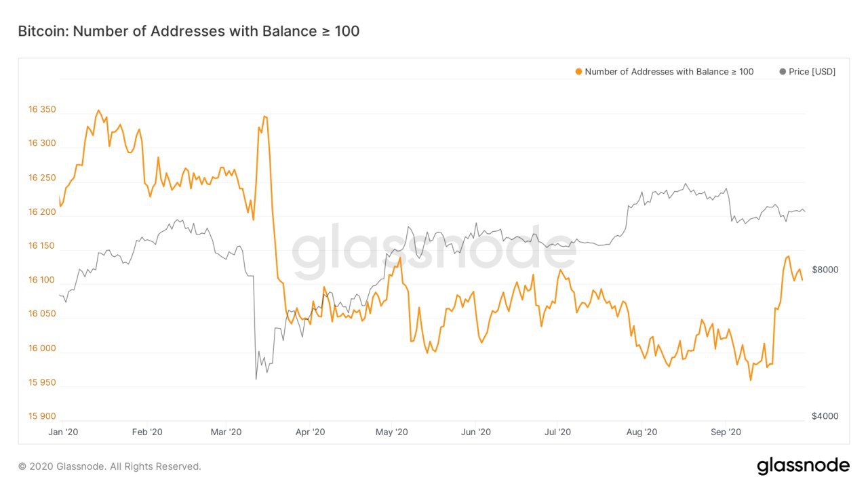This screenshot has width=868, height=488.
Task: Click the 16 200 y-axis value
Action: point(42,212)
